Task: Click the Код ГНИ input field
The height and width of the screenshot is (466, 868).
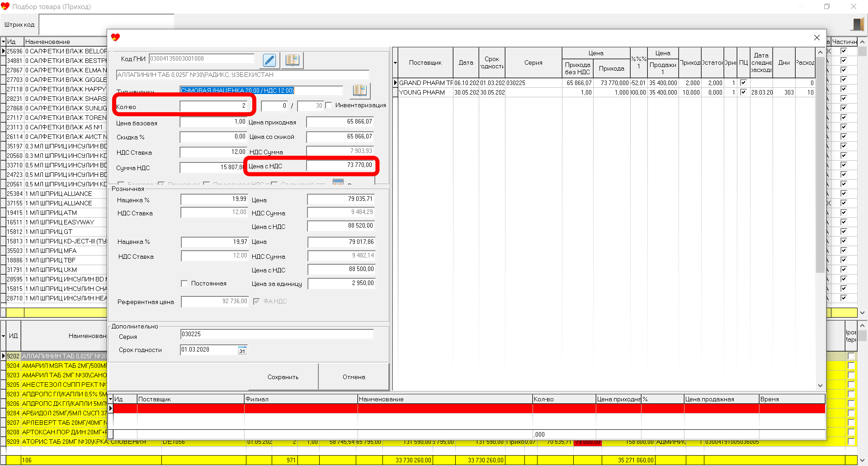Action: pos(202,59)
